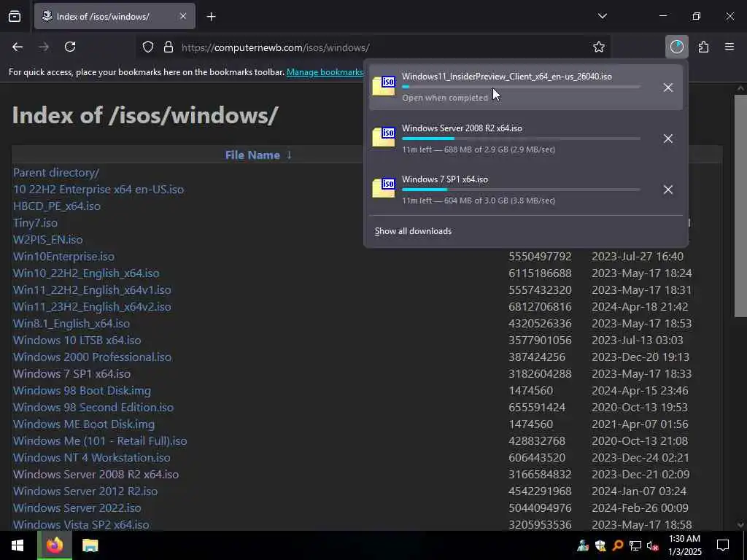Viewport: 747px width, 560px height.
Task: Click the Windows Server 2008 R2 download icon
Action: tap(384, 138)
